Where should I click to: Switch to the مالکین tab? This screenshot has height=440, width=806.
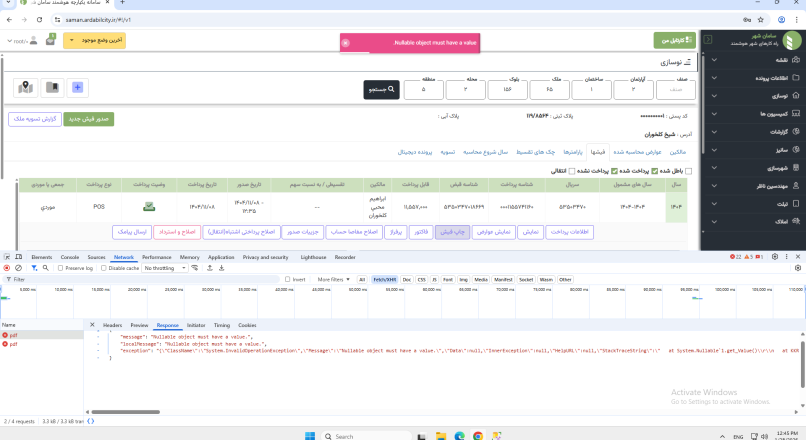[x=677, y=152]
